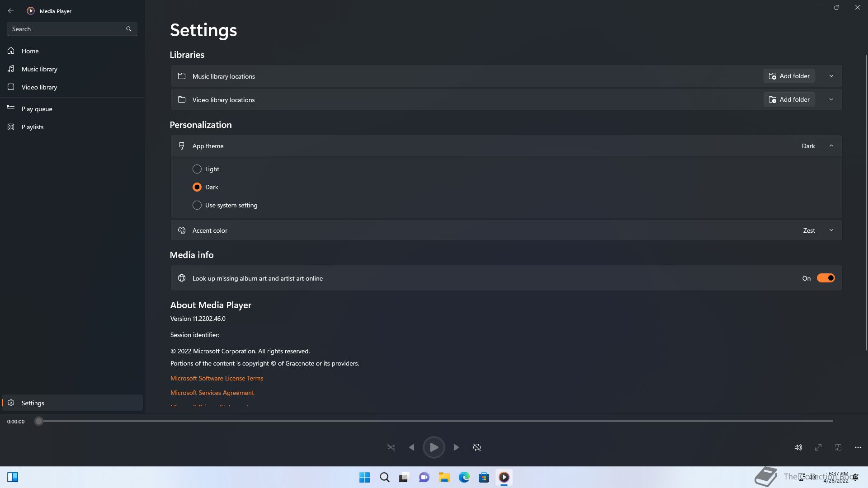This screenshot has height=488, width=868.
Task: Expand the Accent color dropdown
Action: coord(831,230)
